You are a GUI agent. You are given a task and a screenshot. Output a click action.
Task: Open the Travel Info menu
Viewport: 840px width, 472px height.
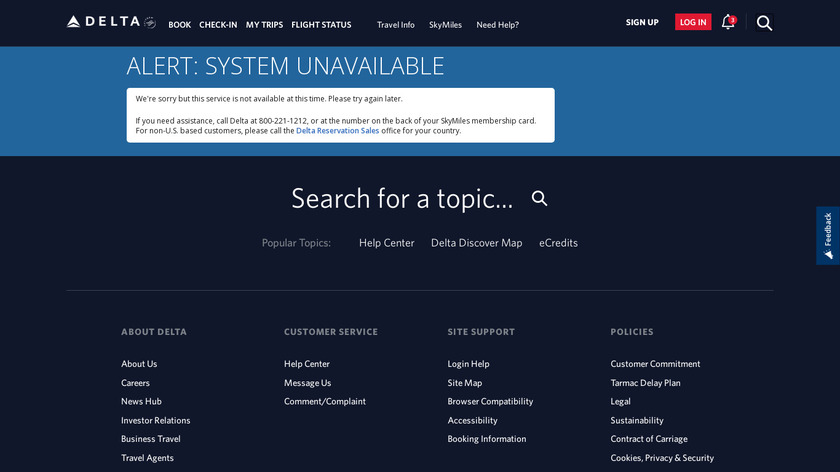point(395,25)
